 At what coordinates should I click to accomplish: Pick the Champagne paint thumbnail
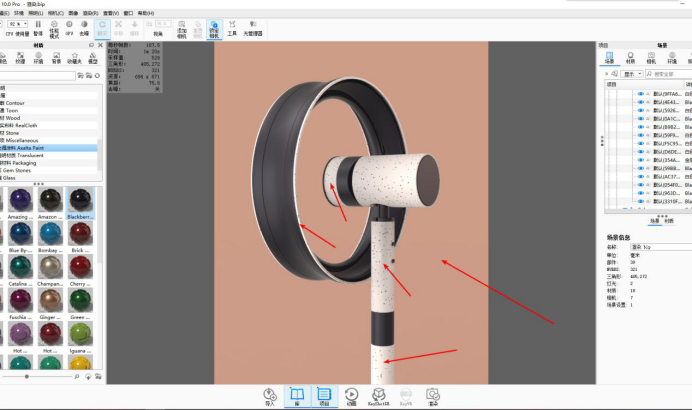click(x=50, y=267)
